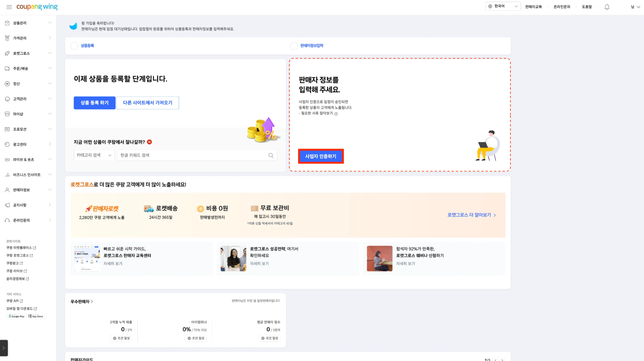Switch to the 판매자정보입력 step
Image resolution: width=644 pixels, height=361 pixels.
point(314,46)
